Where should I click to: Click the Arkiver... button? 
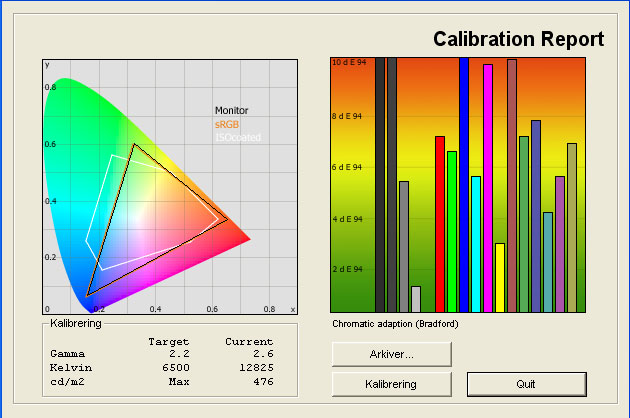[392, 354]
